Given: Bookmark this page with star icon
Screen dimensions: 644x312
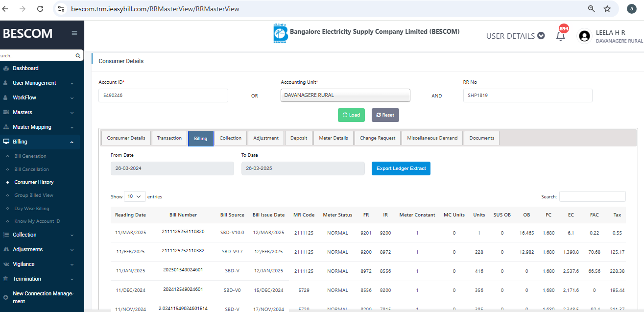Looking at the screenshot, I should 607,9.
